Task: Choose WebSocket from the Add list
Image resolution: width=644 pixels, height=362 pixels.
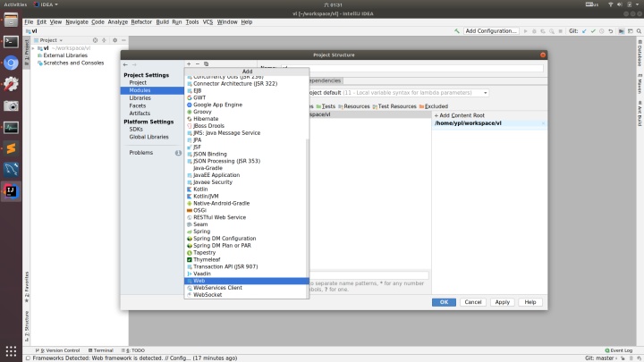Action: point(247,295)
